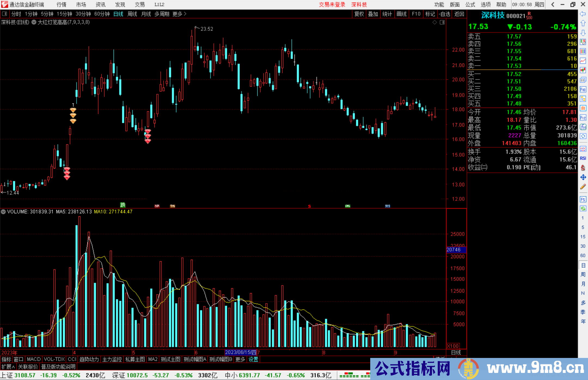Toggle the right side panel at chart corner

pos(442,22)
